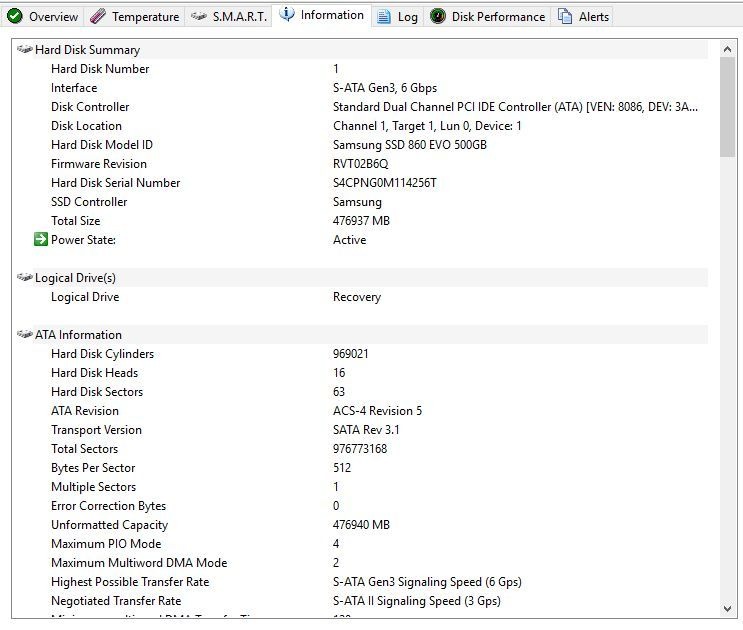Collapse the Hard Disk Summary section

[25, 50]
